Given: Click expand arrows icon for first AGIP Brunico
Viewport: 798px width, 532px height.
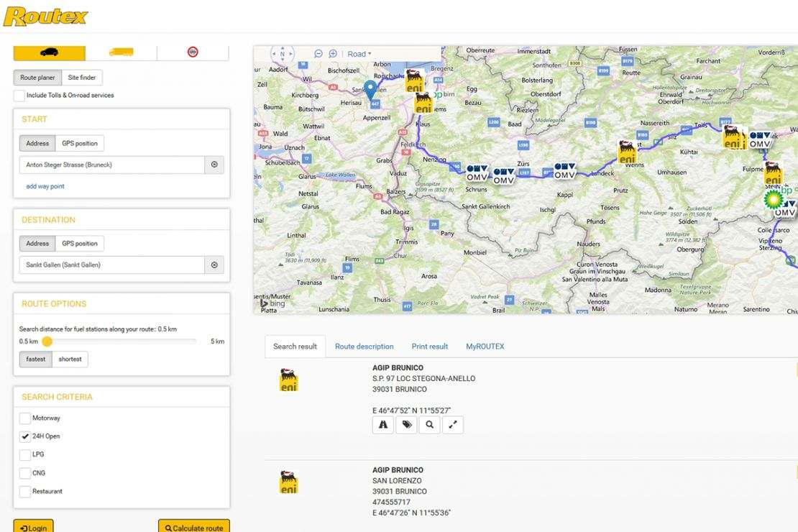Looking at the screenshot, I should [x=453, y=425].
